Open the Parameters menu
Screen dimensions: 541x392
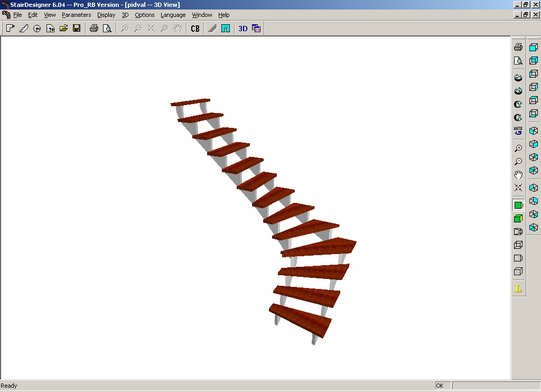tap(77, 15)
